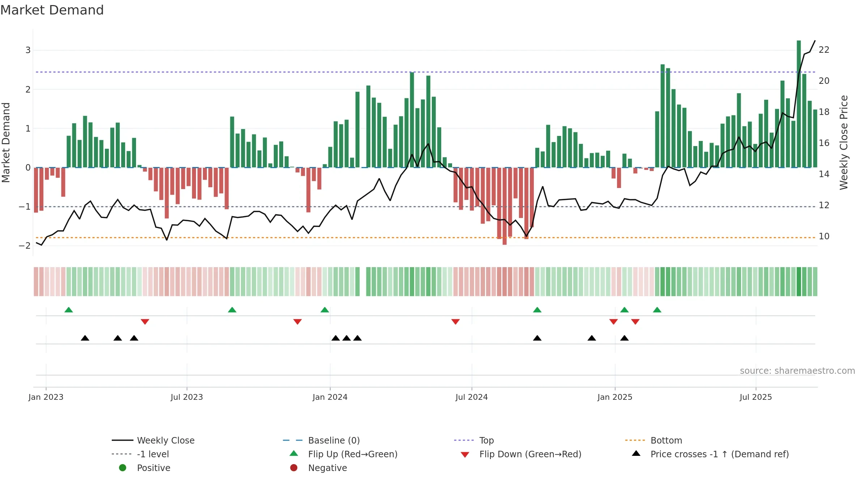Viewport: 868px width, 488px height.
Task: Click the Jan 2024 x-axis label
Action: [330, 397]
